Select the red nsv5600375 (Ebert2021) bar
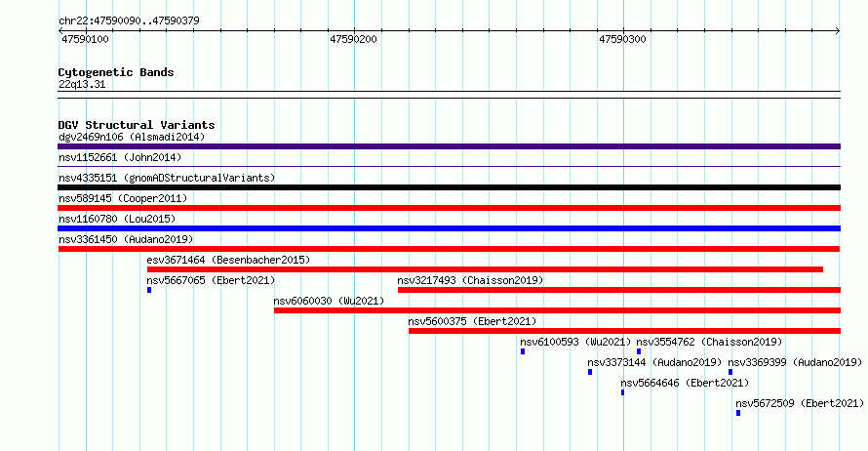 624,331
